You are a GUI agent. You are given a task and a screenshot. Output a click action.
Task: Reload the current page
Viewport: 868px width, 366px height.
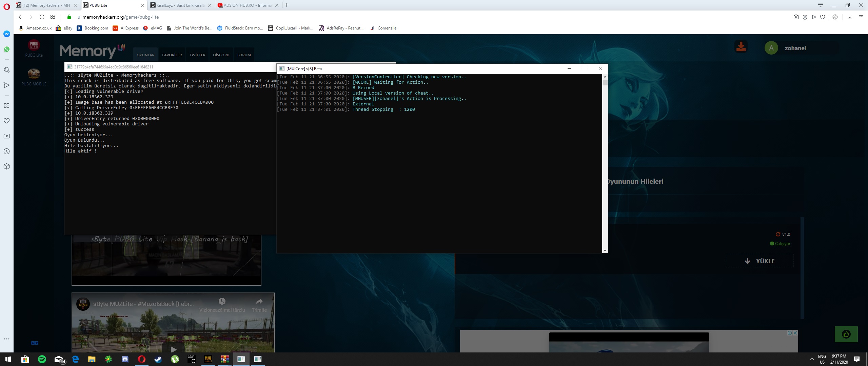pos(42,17)
